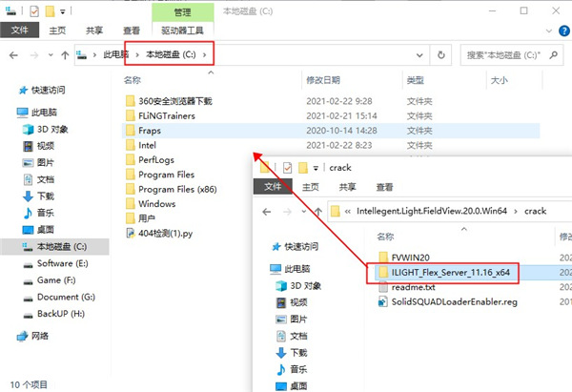Expand the quick access toolbar customize dropdown
Image resolution: width=572 pixels, height=392 pixels.
pos(64,10)
